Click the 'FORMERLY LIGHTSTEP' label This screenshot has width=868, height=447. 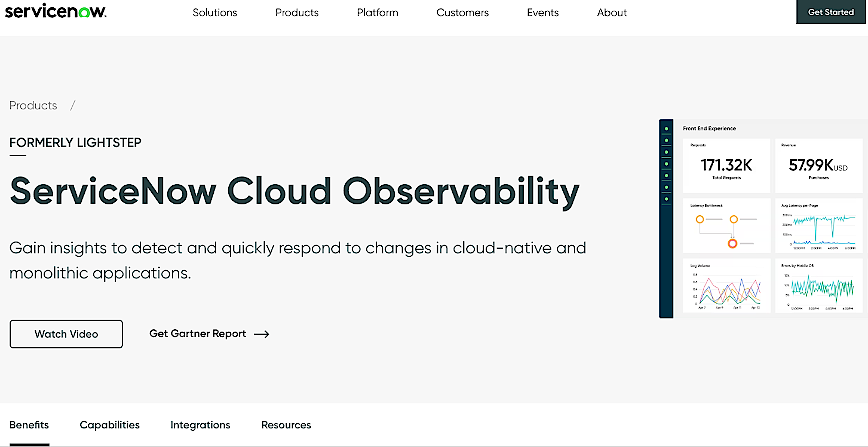coord(75,142)
